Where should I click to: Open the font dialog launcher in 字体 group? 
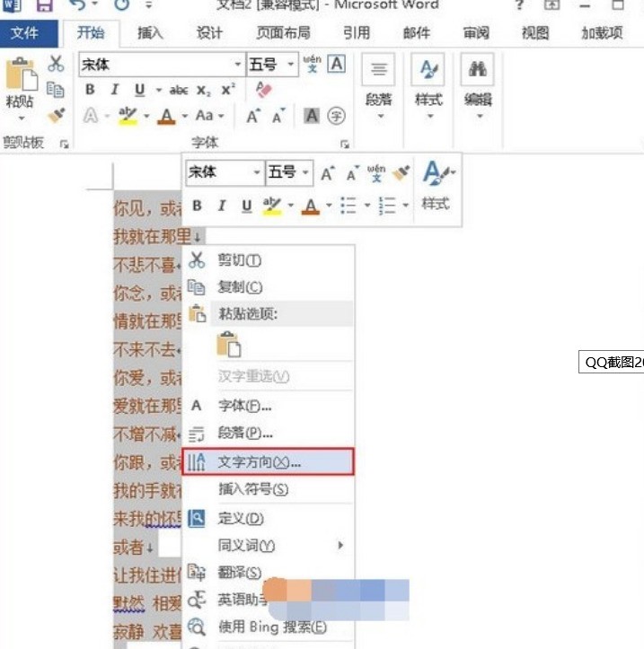tap(345, 144)
